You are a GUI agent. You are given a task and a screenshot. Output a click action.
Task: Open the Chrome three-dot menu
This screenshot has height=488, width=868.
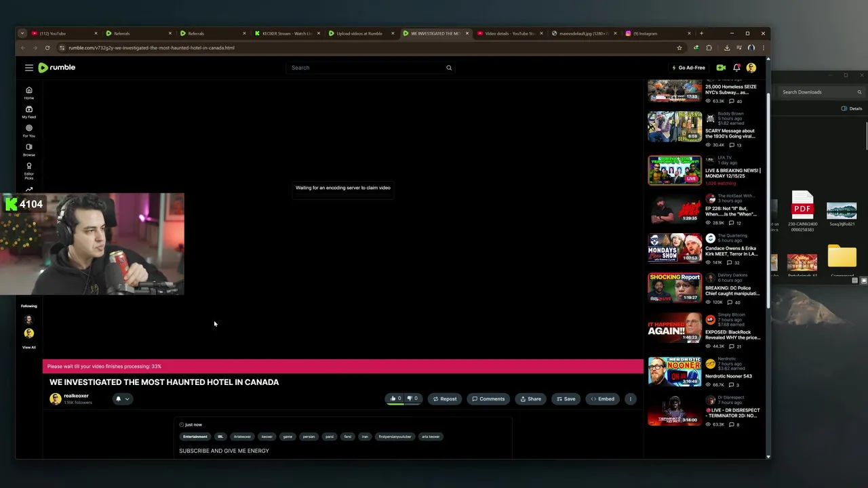[764, 48]
